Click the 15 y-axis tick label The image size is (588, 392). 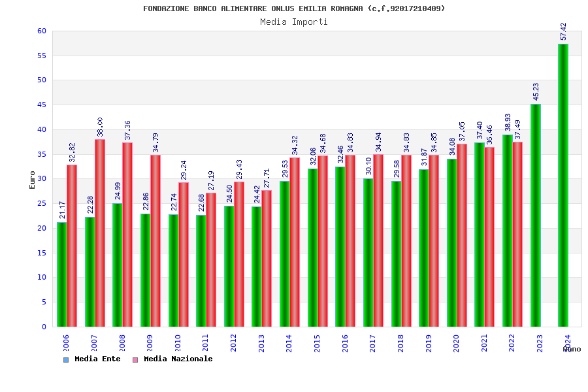coord(42,253)
